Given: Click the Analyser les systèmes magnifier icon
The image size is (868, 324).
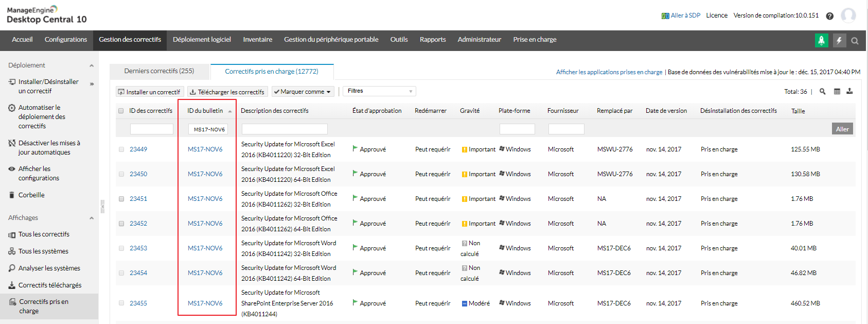Looking at the screenshot, I should pos(12,268).
